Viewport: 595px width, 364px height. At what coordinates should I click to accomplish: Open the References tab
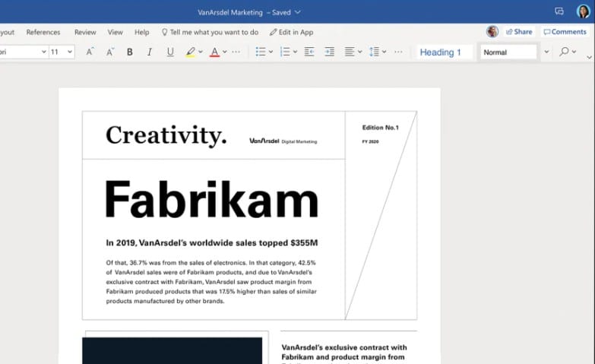click(43, 32)
